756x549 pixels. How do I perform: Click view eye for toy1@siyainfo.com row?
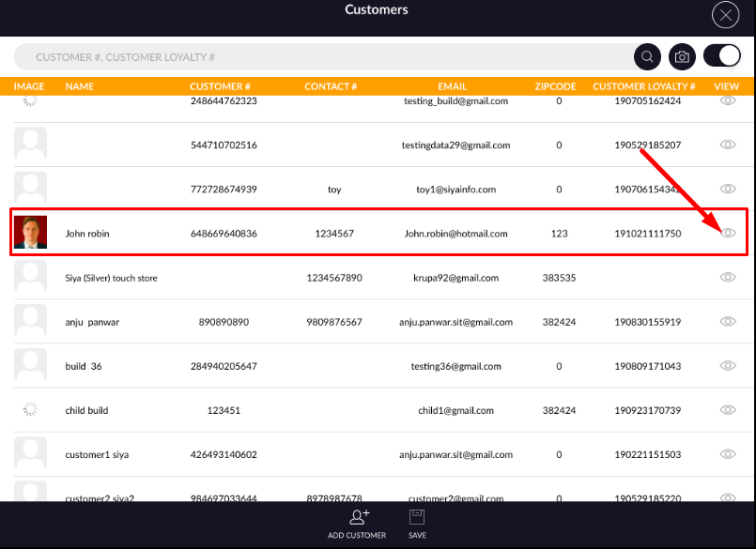(x=727, y=189)
